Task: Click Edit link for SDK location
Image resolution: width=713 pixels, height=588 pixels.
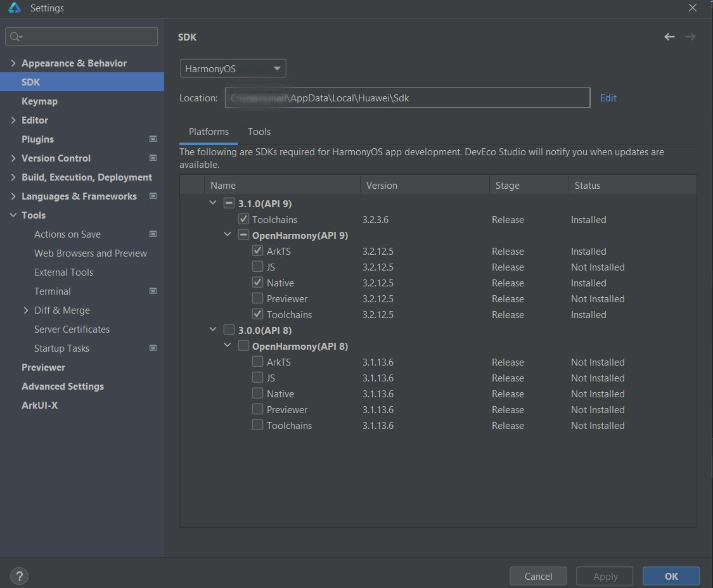Action: click(608, 98)
